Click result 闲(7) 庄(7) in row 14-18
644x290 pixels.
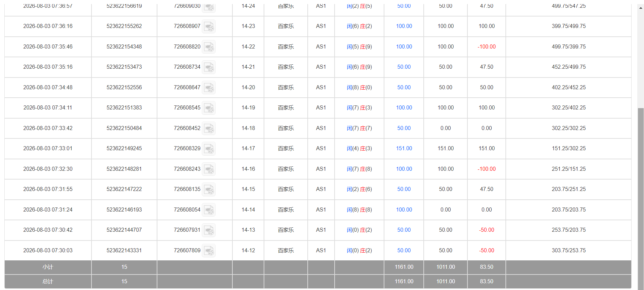[x=359, y=128]
